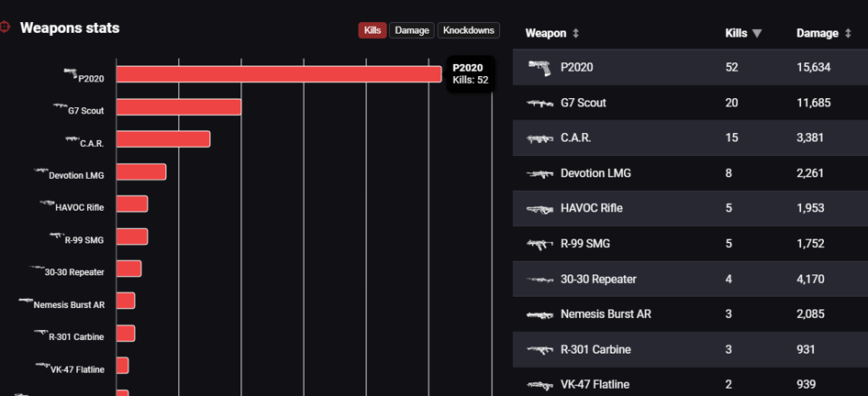Click the R-99 SMG icon in table

540,244
